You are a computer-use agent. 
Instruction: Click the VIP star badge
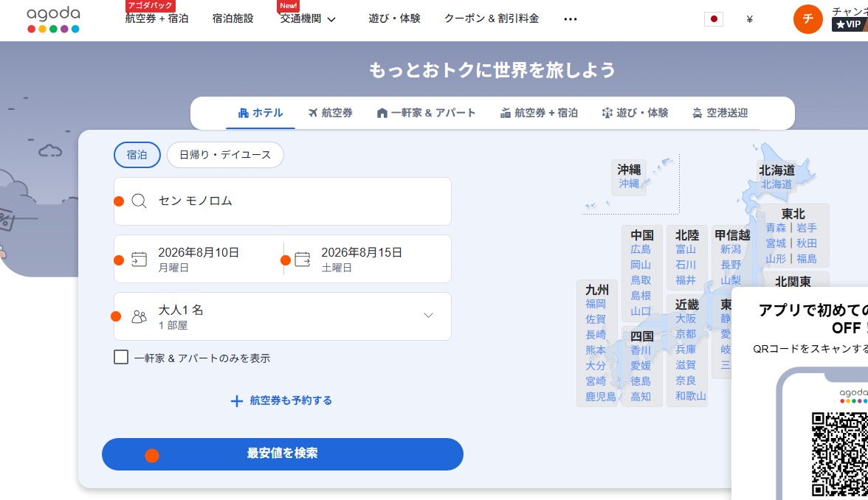point(849,24)
